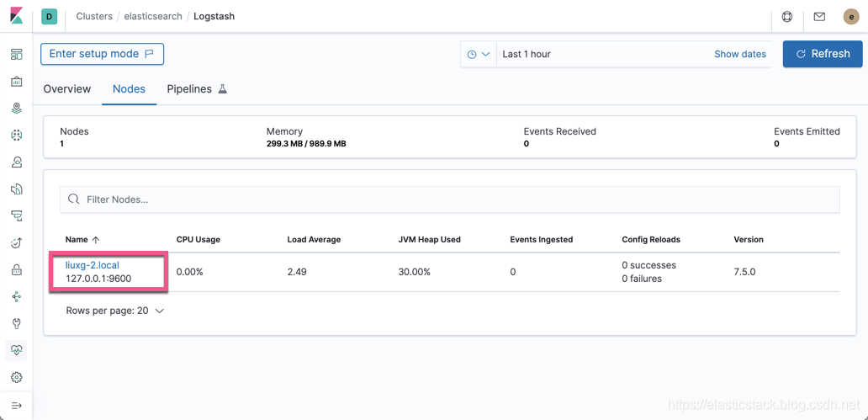
Task: Open the user avatar menu 'e'
Action: (851, 17)
